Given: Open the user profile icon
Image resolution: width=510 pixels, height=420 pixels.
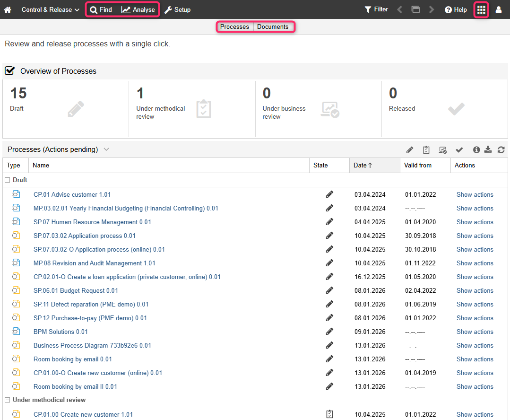Looking at the screenshot, I should [498, 9].
